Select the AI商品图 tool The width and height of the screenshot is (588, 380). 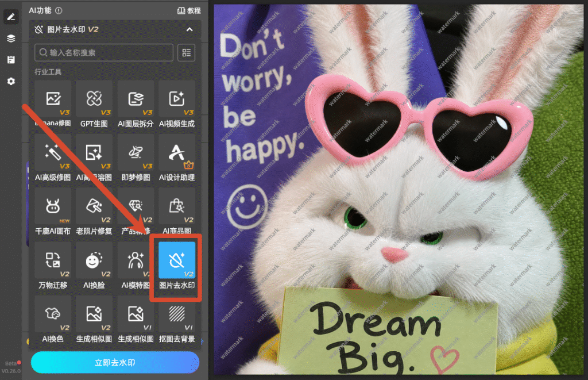[177, 212]
